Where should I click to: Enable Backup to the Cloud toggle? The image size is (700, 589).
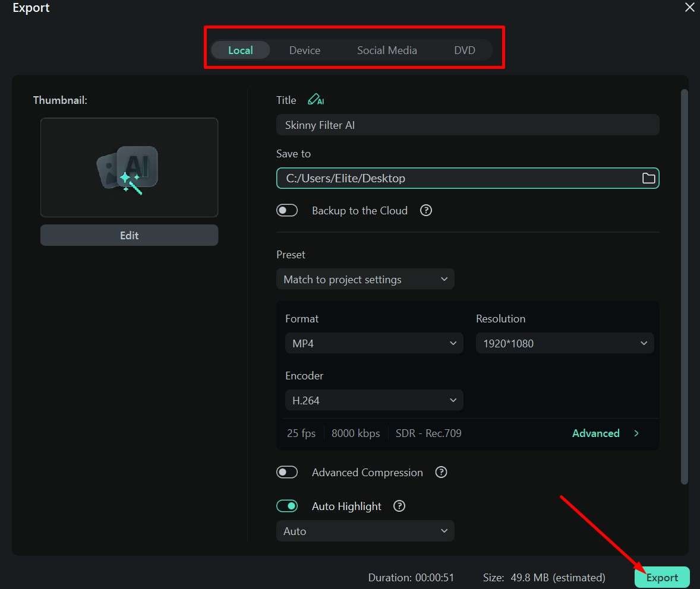(x=287, y=210)
